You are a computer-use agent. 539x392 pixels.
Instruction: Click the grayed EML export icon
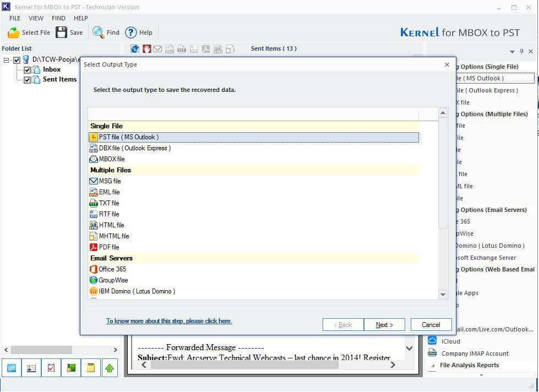coord(170,49)
